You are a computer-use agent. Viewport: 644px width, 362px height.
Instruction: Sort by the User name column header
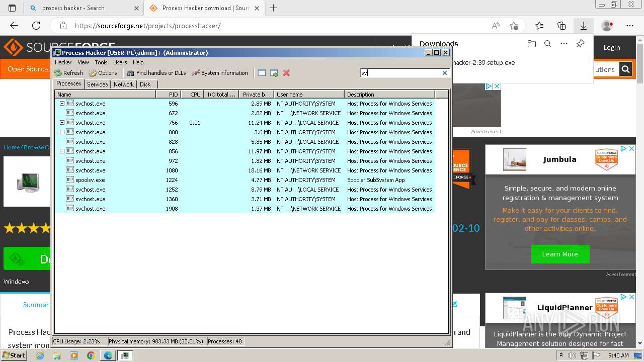(309, 95)
